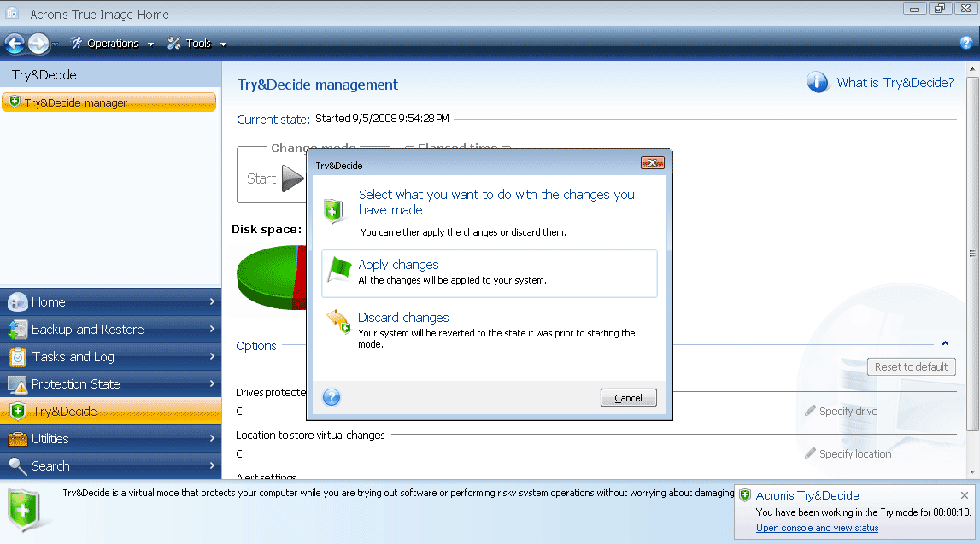Click the What is Try&Decide? link
Screen dimensions: 980x544
895,83
